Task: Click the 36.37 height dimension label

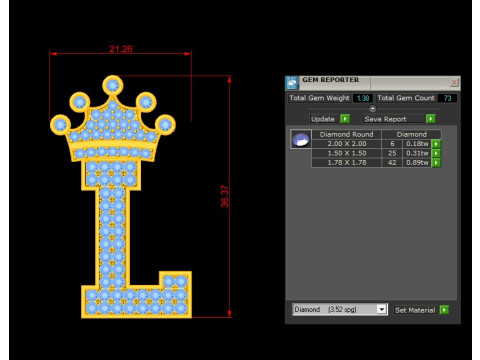Action: pos(225,196)
